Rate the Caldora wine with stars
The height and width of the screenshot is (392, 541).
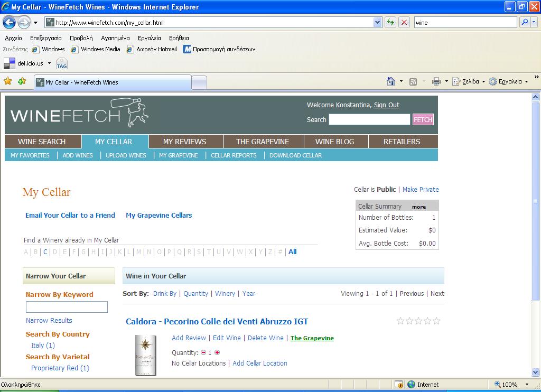pos(418,321)
